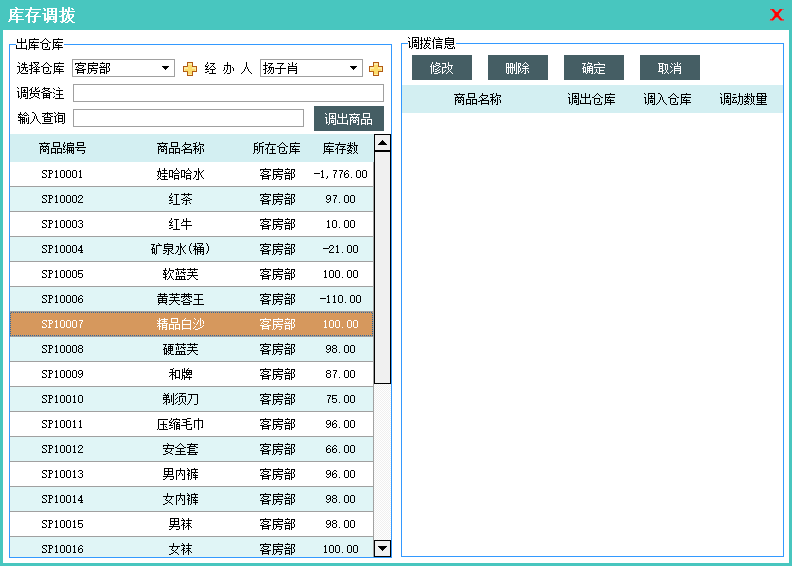792x566 pixels.
Task: Select the 娃哈哈水 product row
Action: [x=181, y=174]
